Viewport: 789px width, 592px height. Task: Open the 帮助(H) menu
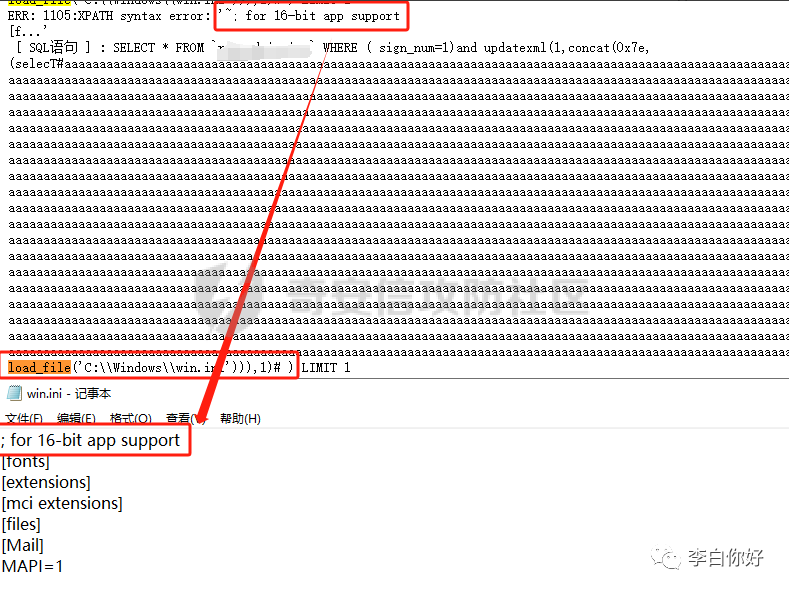point(240,419)
